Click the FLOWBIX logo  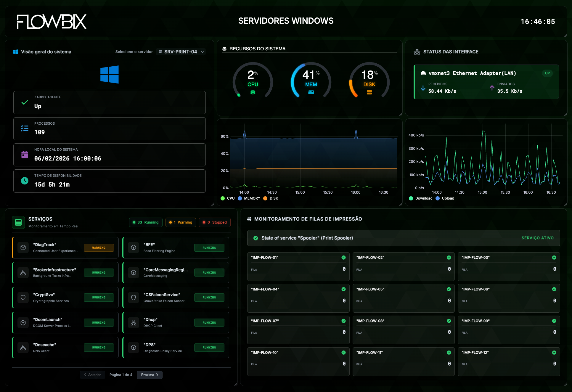[x=52, y=22]
